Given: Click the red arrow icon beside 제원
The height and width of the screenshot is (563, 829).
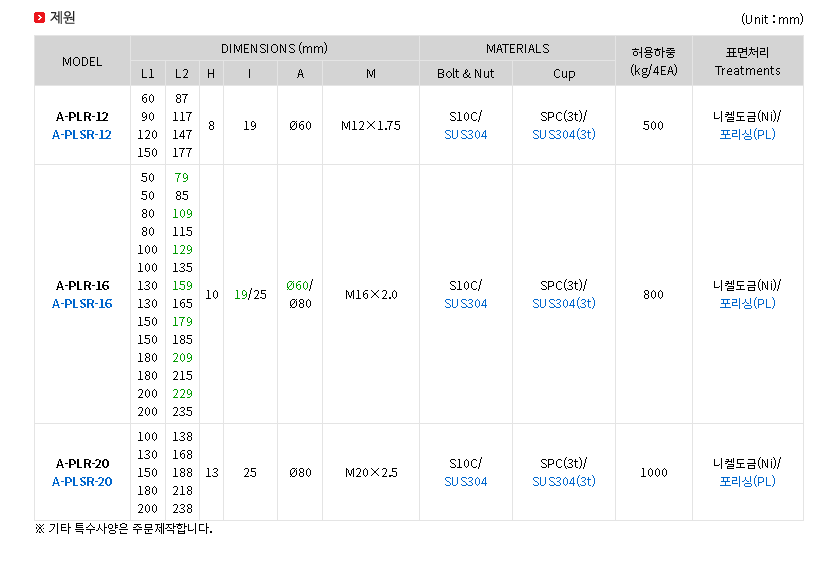Looking at the screenshot, I should (x=39, y=18).
